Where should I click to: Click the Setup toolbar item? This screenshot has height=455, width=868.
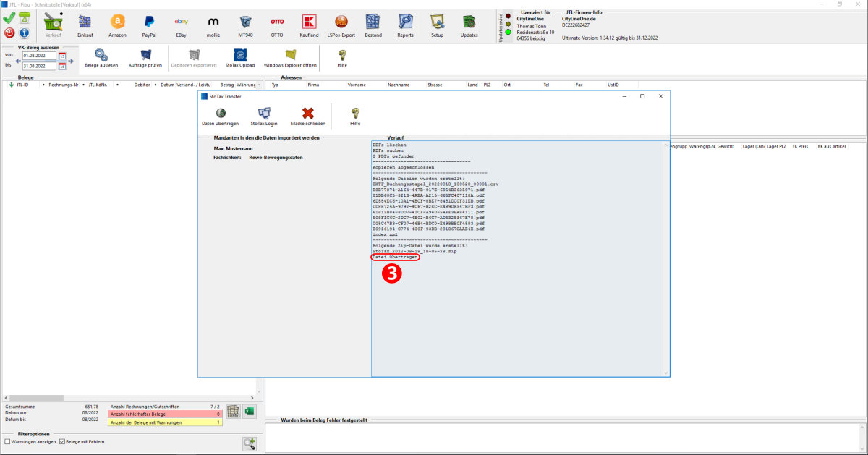click(437, 23)
